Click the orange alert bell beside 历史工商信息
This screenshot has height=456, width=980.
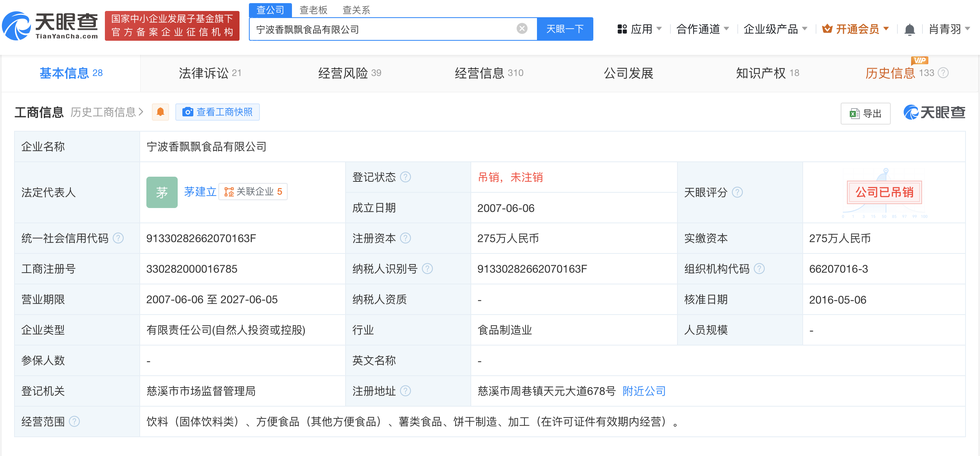[160, 112]
